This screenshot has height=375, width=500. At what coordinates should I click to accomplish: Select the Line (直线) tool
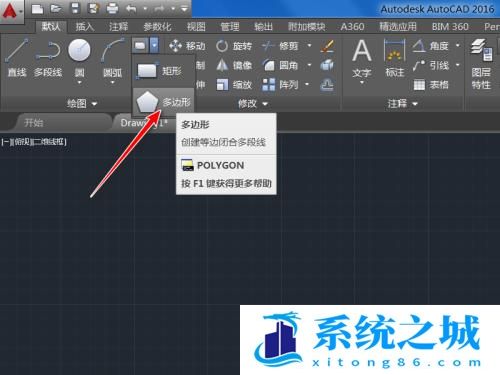[17, 58]
